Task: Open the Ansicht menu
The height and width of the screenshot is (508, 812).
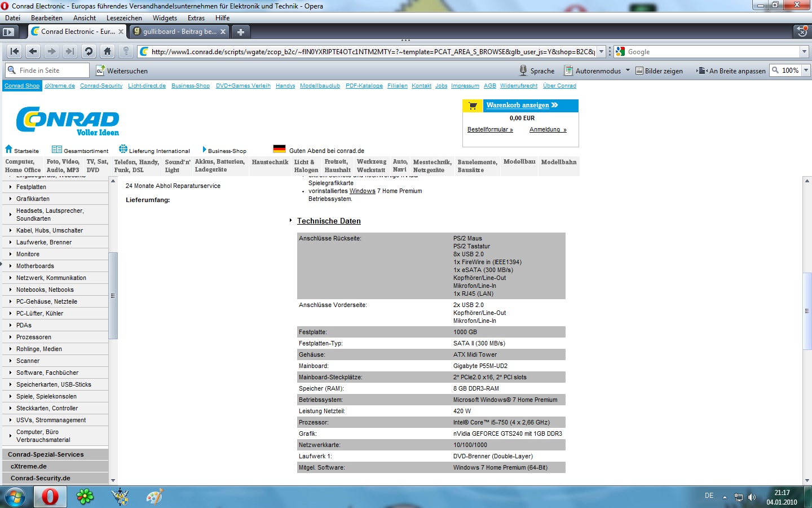Action: pyautogui.click(x=85, y=17)
